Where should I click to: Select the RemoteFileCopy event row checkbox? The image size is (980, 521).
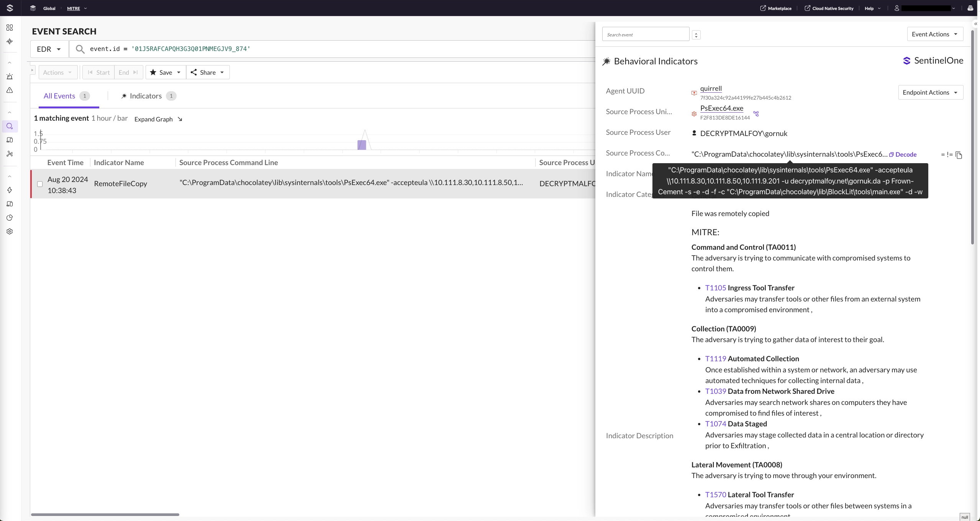(40, 184)
